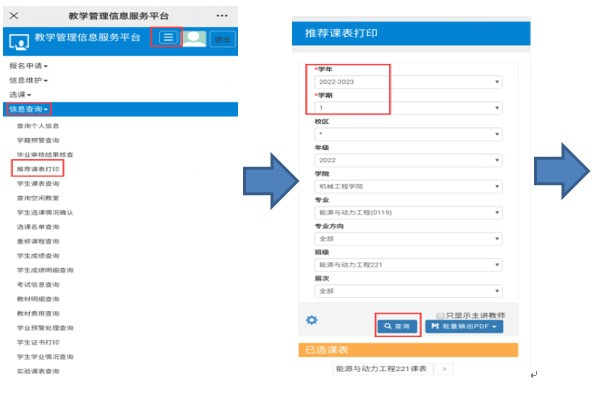Open the hamburger menu icon

[x=168, y=37]
